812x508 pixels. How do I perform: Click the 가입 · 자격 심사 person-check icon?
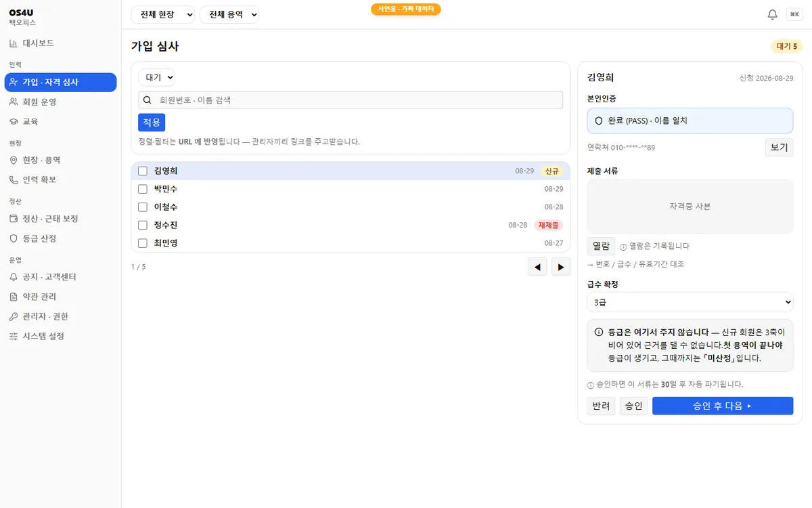14,83
